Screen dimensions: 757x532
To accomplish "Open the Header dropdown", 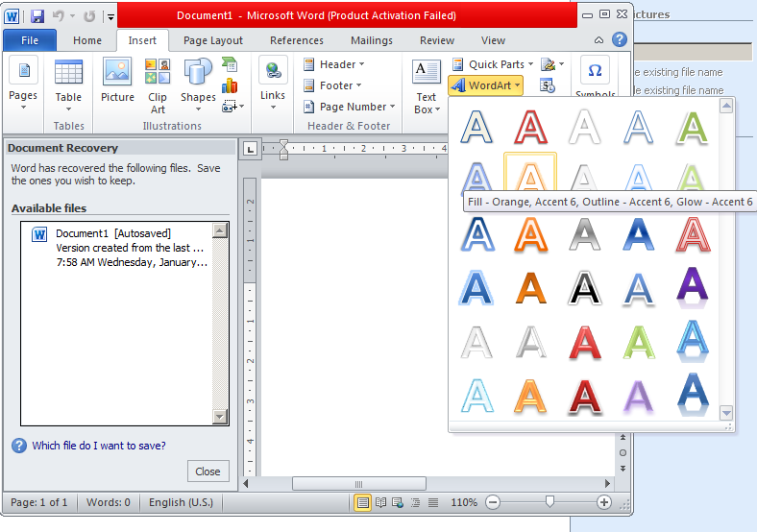I will pyautogui.click(x=333, y=64).
